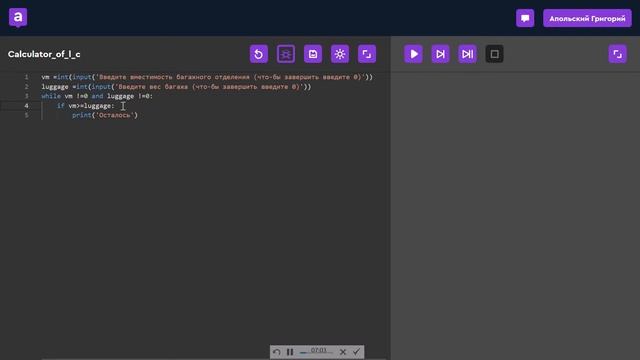Click line number 2 in the gutter
This screenshot has height=360, width=640.
[27, 87]
